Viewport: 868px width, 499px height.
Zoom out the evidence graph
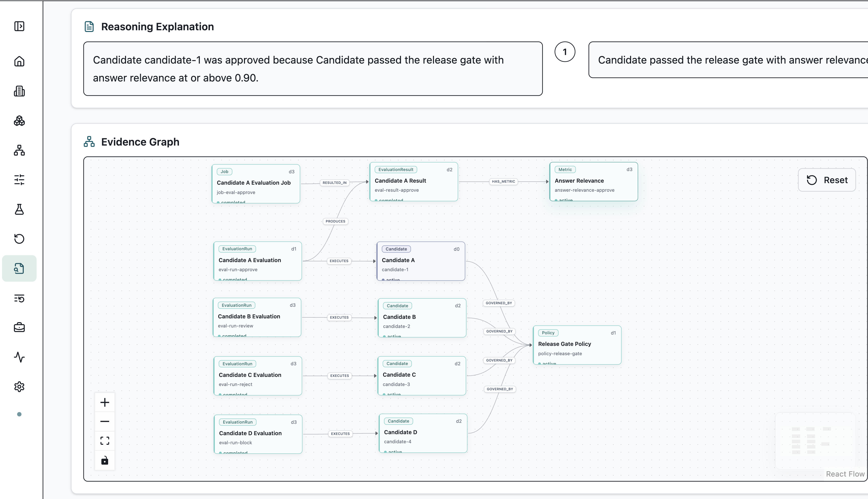click(105, 422)
